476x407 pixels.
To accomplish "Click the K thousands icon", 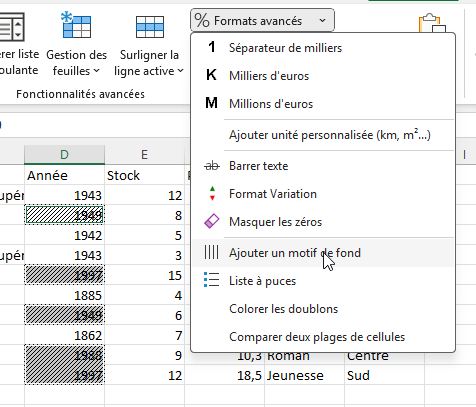I will 211,75.
